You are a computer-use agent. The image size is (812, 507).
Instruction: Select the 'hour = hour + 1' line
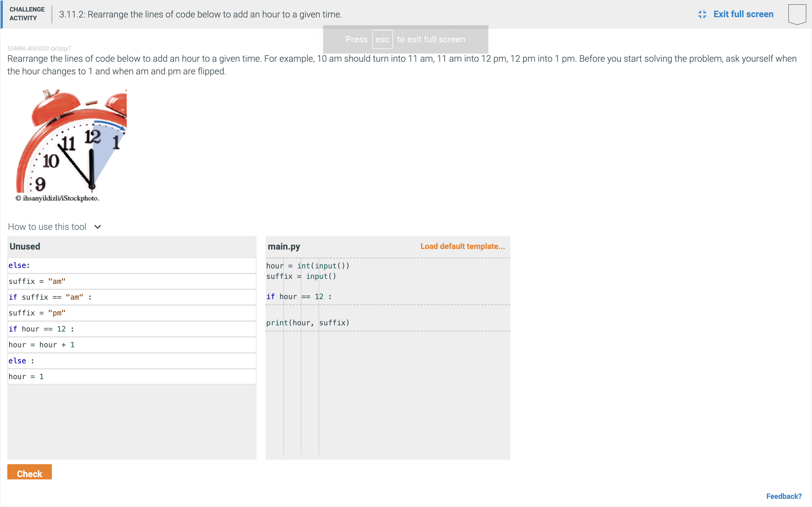(132, 345)
